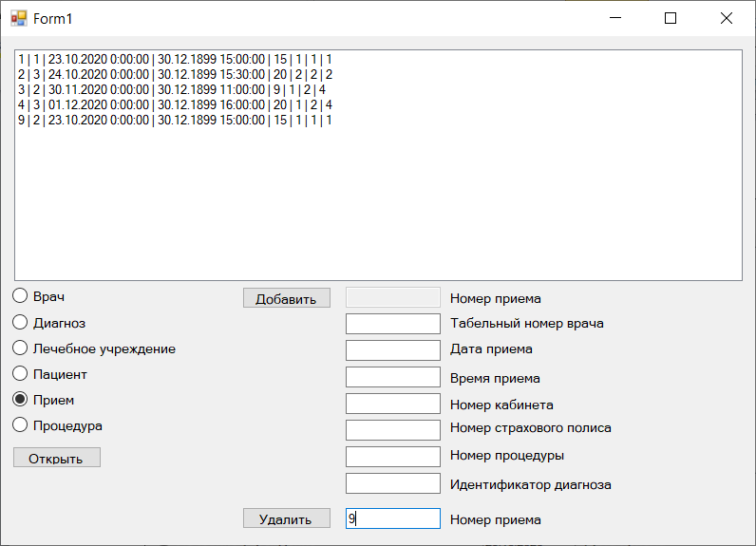
Task: Focus the Номер кабинета input field
Action: pos(393,404)
